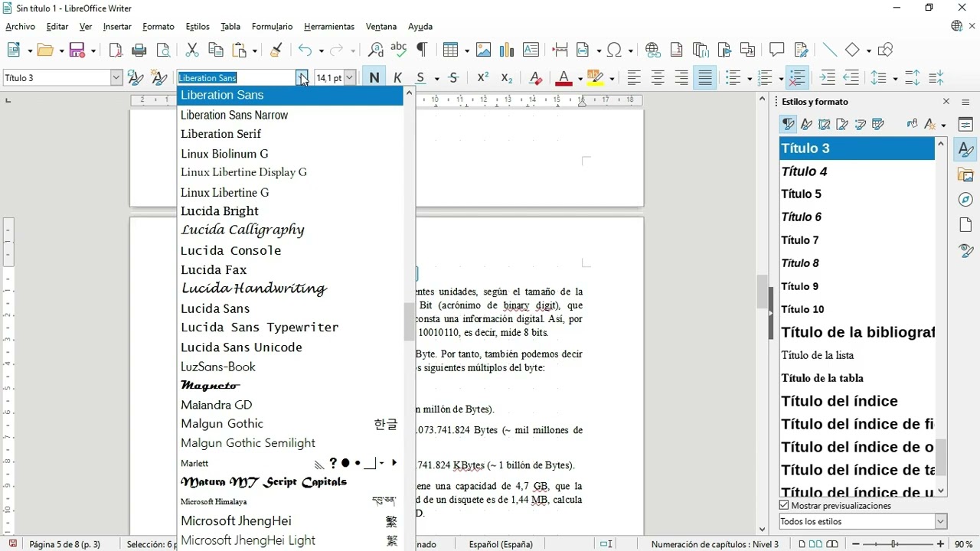980x551 pixels.
Task: Click the Cut scissors icon
Action: click(192, 51)
